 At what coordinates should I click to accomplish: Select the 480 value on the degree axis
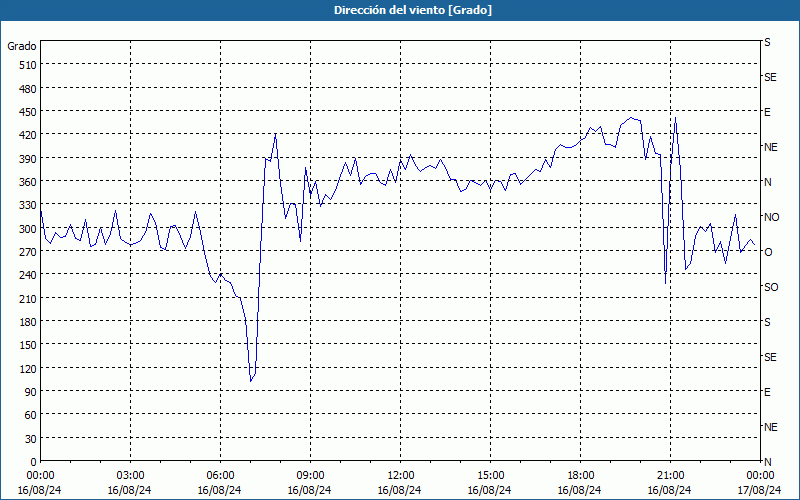coord(28,89)
